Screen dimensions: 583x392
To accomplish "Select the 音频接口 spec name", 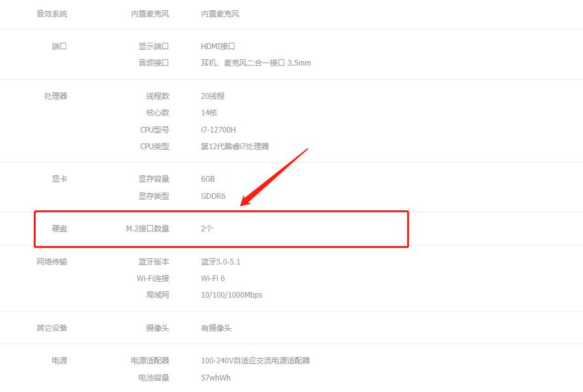I will click(154, 62).
